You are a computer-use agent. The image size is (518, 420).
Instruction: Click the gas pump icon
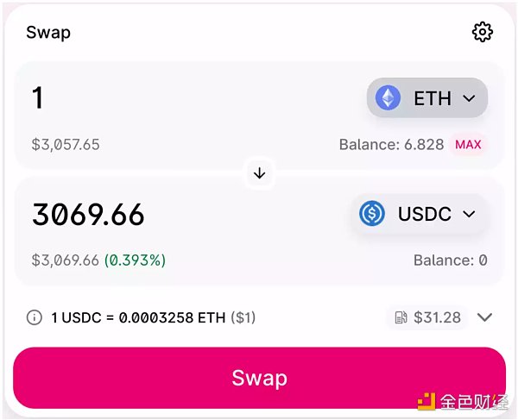(401, 317)
